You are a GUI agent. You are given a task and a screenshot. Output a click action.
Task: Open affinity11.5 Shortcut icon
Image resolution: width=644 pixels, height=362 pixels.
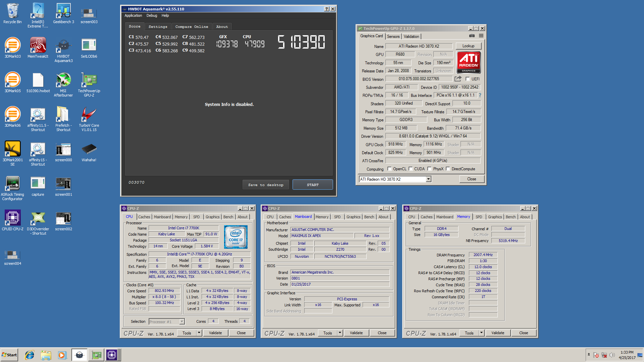click(38, 119)
